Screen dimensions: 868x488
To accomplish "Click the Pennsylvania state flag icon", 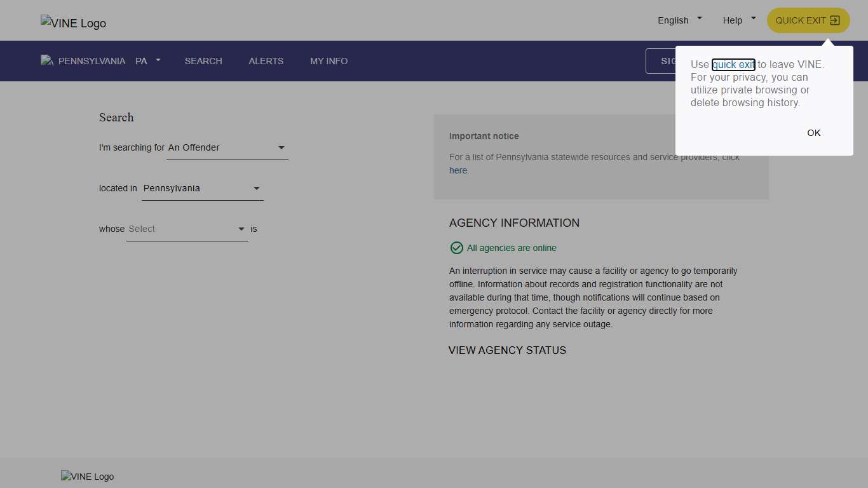I will (x=46, y=61).
